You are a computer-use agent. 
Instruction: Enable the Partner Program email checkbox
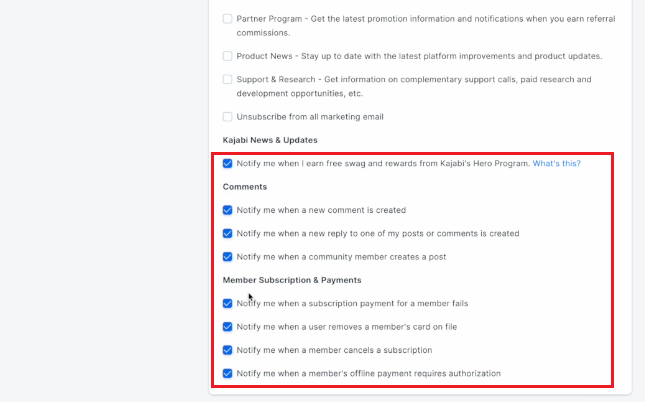tap(227, 19)
